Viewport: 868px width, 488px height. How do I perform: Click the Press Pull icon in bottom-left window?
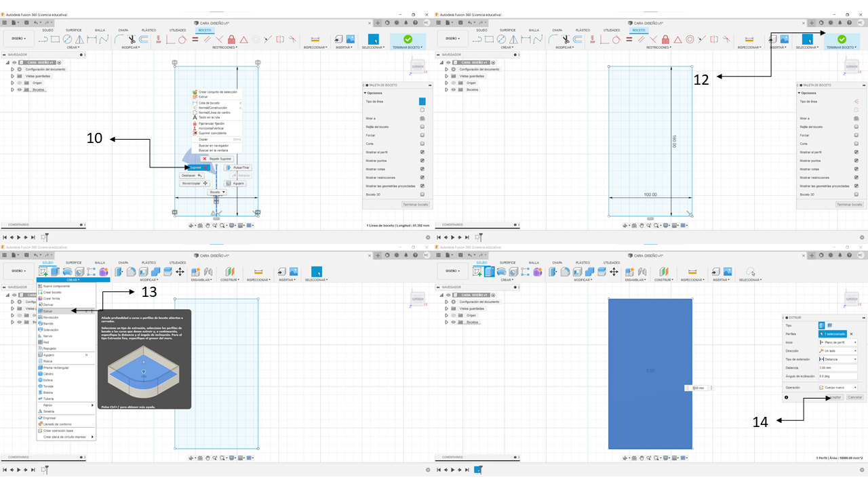pos(118,272)
